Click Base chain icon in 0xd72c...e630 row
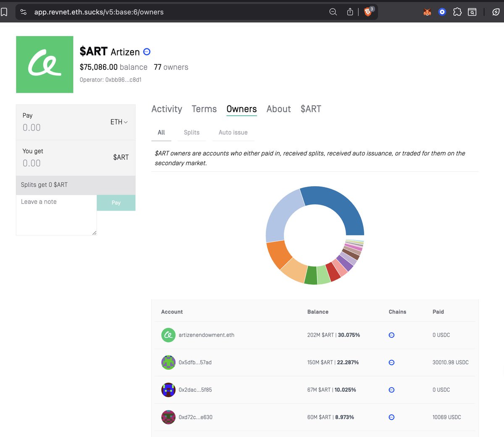Screen dimensions: 504x437 click(391, 417)
